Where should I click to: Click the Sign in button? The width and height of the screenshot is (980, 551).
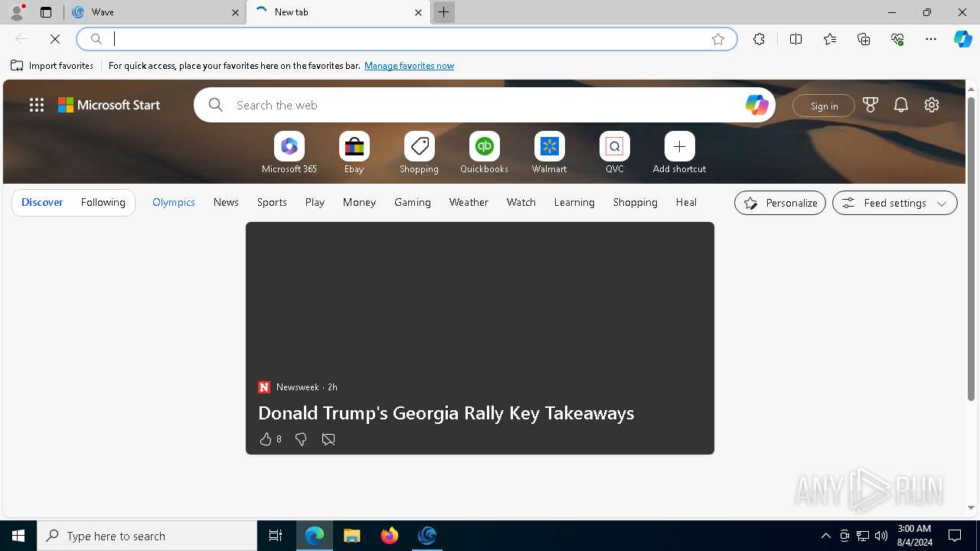824,106
